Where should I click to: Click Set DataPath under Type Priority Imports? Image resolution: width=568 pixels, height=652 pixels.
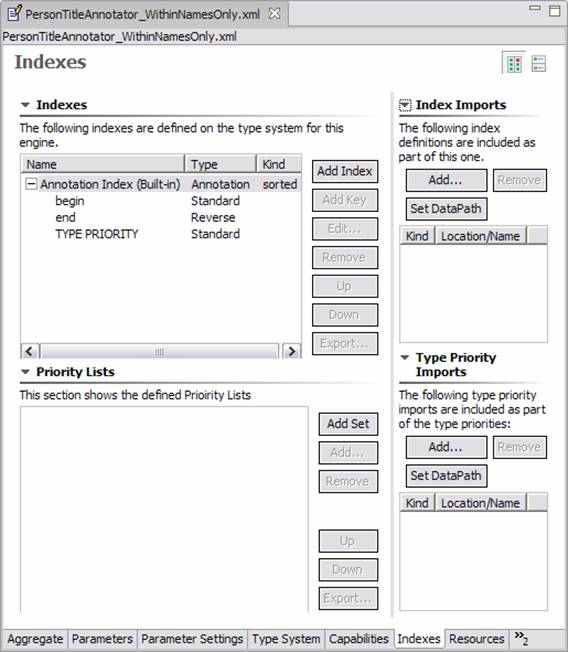[446, 476]
